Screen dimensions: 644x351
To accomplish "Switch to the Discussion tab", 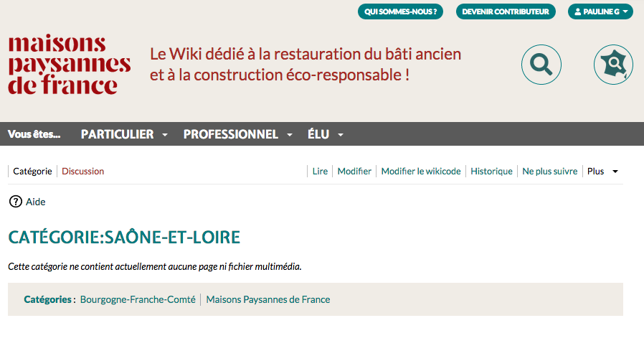I will point(82,171).
